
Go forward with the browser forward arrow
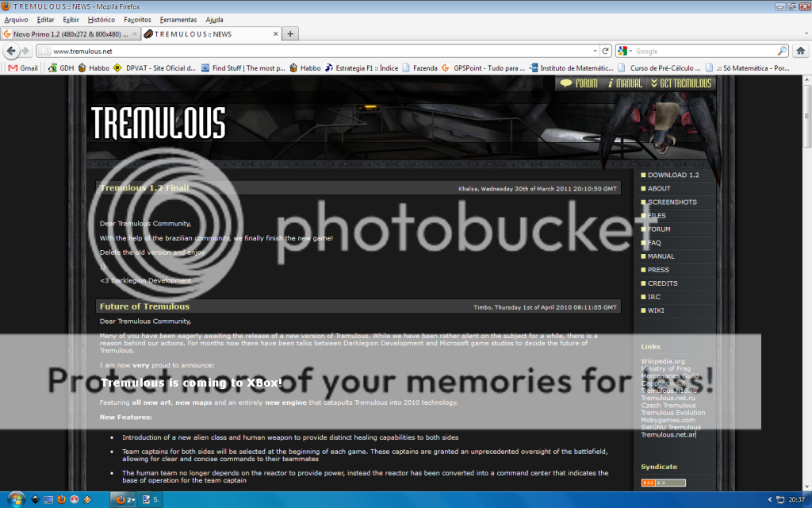[x=25, y=51]
